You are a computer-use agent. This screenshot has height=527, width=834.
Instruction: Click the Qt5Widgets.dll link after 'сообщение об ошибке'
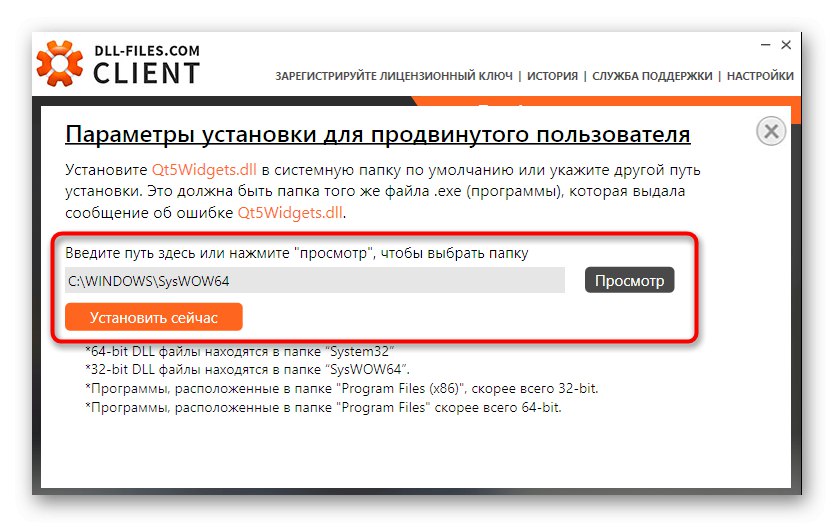click(290, 213)
